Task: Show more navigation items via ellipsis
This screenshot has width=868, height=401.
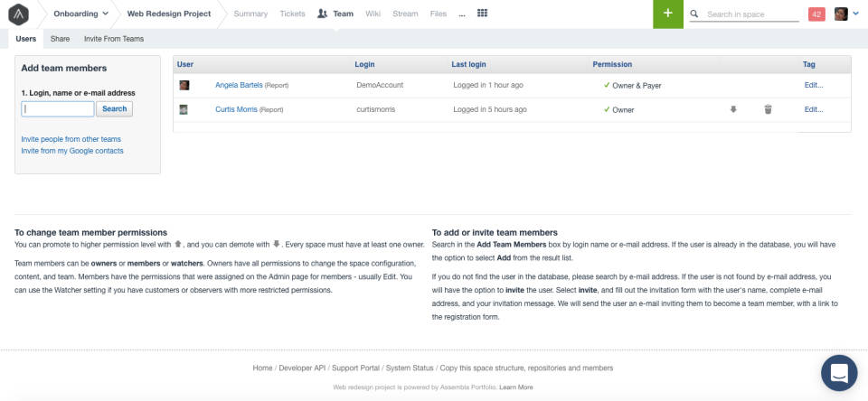Action: [462, 14]
